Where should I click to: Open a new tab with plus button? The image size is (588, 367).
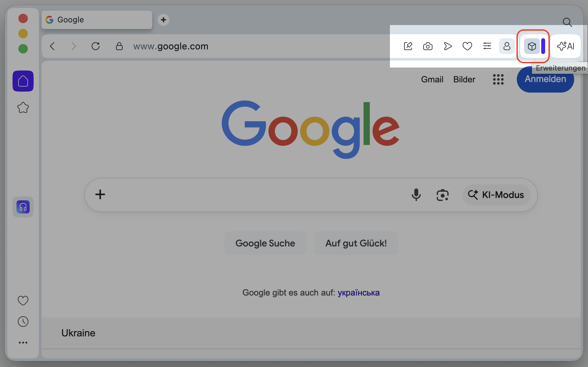point(163,20)
